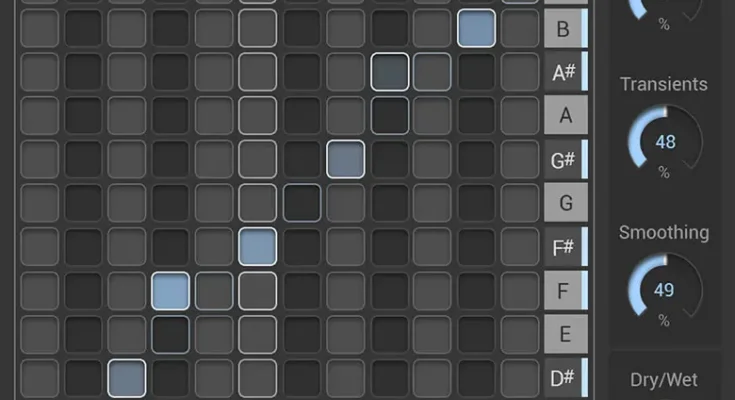The height and width of the screenshot is (400, 735).
Task: Click the outlined dark cell in G row
Action: click(302, 203)
